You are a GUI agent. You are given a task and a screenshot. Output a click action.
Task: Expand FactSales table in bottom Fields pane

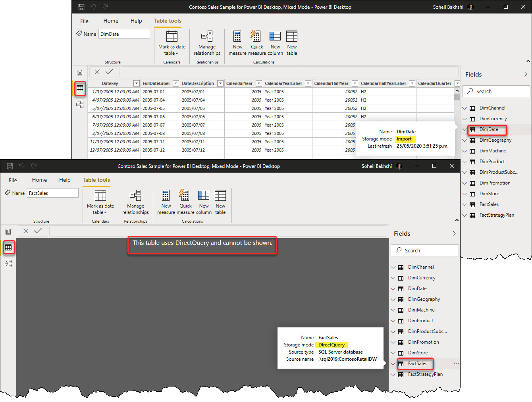coord(393,364)
